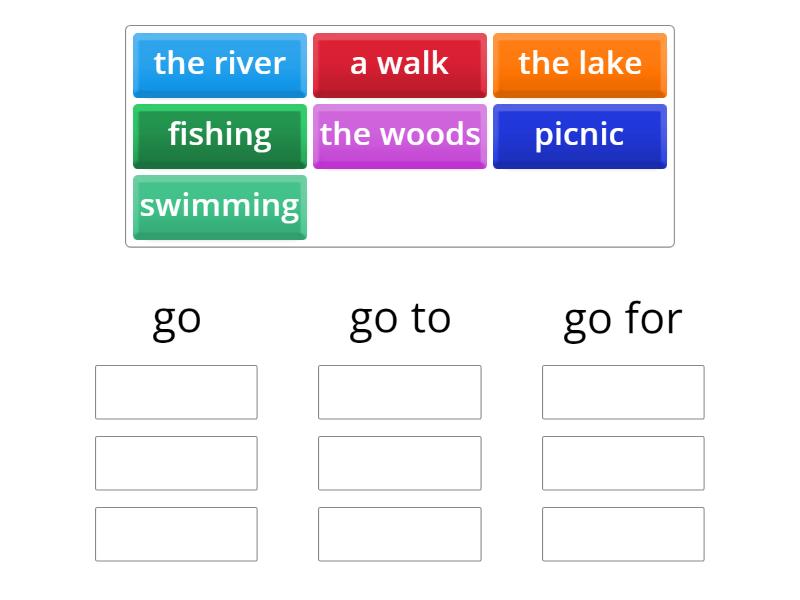
Task: Pick the bottom slot under "go for"
Action: point(623,534)
